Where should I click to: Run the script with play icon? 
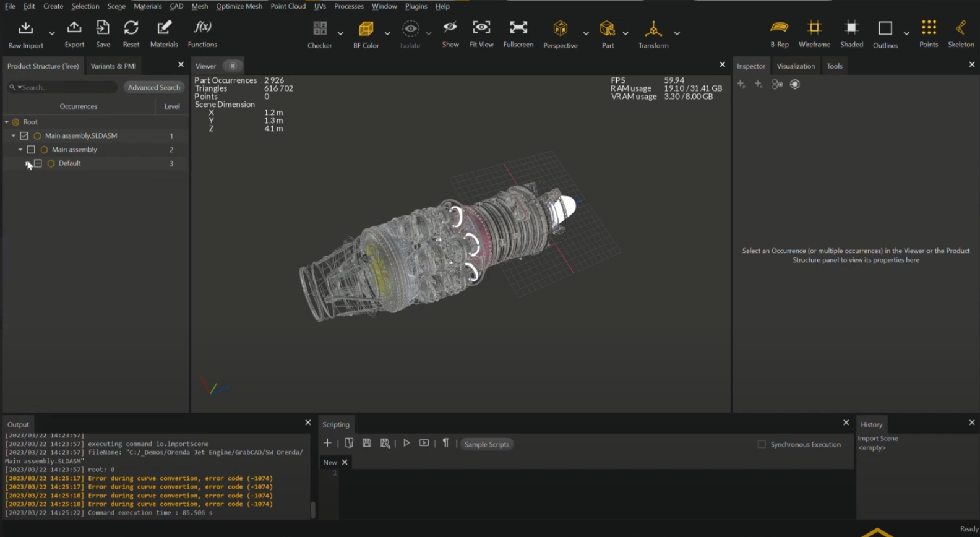(406, 443)
